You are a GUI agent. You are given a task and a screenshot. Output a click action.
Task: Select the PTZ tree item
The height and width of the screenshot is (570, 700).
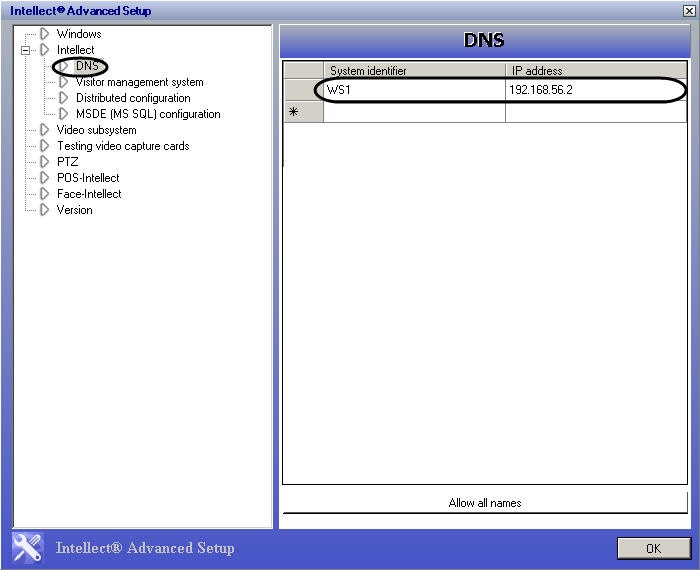coord(67,162)
